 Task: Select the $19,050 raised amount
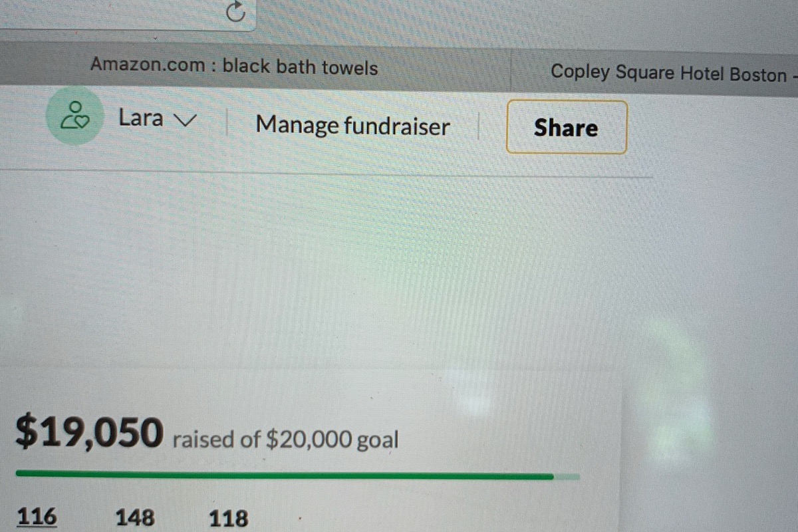pos(88,432)
